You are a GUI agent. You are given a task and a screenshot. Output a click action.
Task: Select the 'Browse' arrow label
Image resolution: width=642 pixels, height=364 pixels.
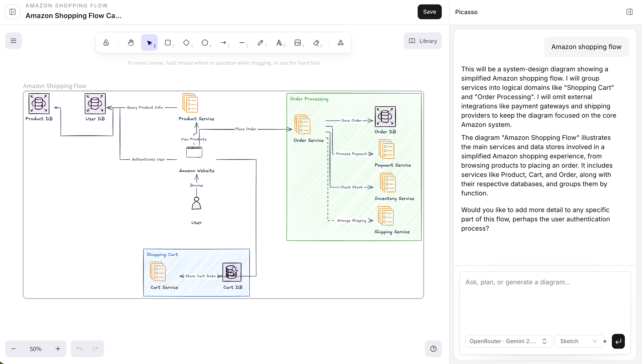[197, 185]
